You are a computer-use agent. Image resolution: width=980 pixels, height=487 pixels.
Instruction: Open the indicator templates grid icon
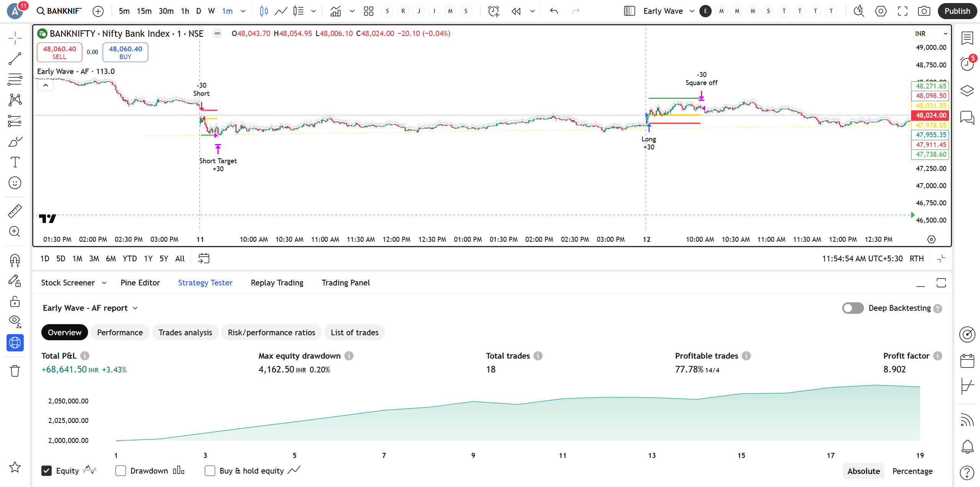click(x=368, y=11)
